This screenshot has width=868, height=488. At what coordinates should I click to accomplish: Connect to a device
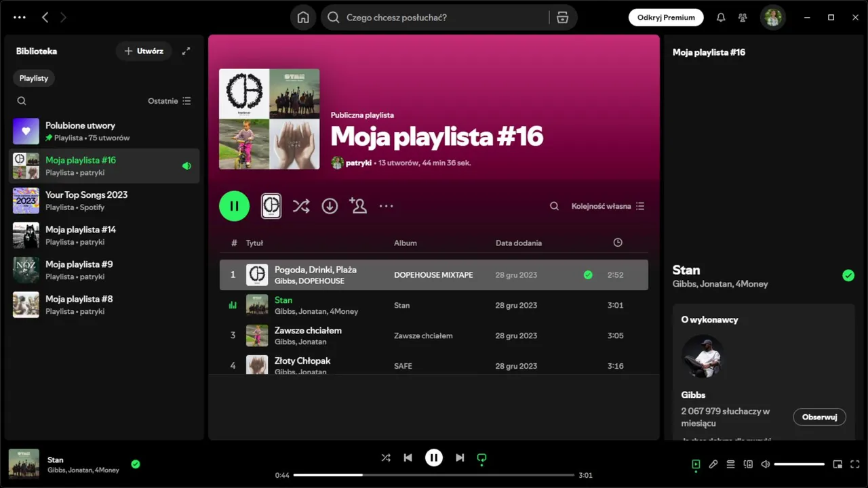pos(748,464)
